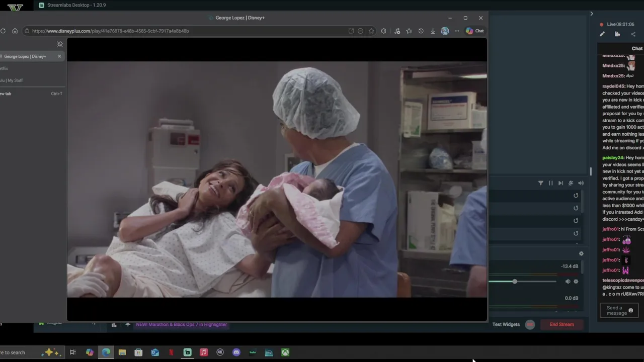This screenshot has width=644, height=362.
Task: Open the highlighter clip icon near Live timer
Action: pos(617,34)
